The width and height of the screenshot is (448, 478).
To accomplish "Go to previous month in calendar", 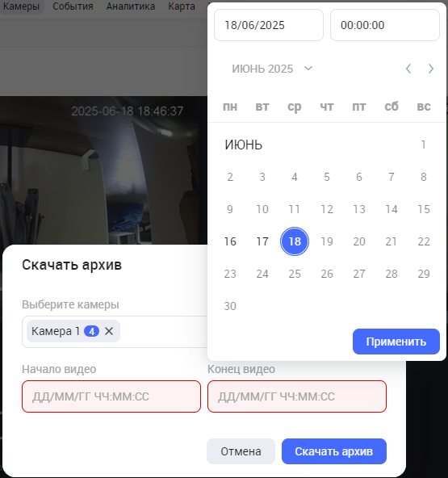I will click(408, 69).
